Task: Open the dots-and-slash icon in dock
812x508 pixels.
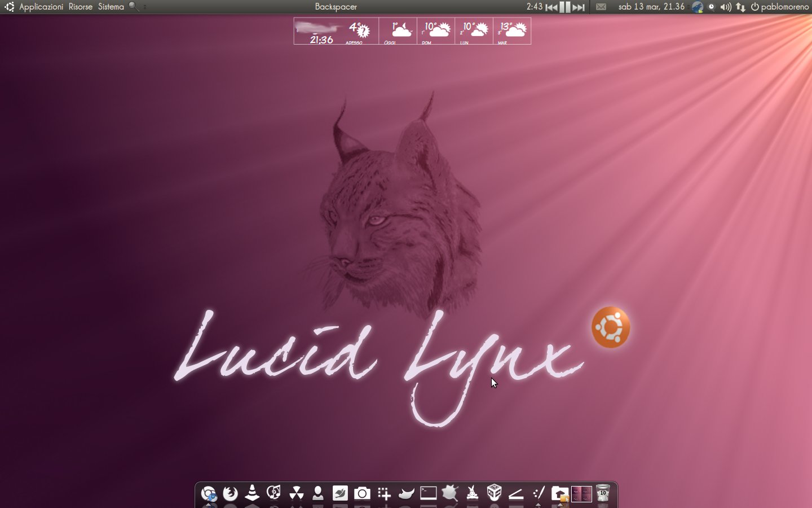Action: pyautogui.click(x=538, y=493)
